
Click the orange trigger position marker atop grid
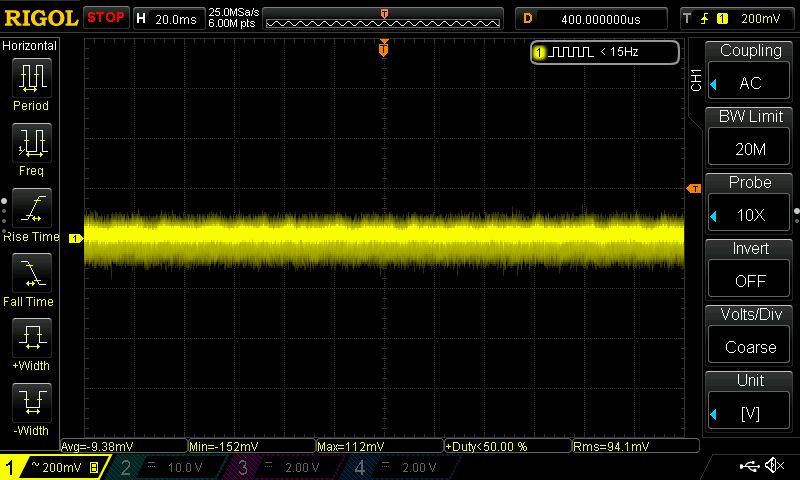click(x=384, y=48)
